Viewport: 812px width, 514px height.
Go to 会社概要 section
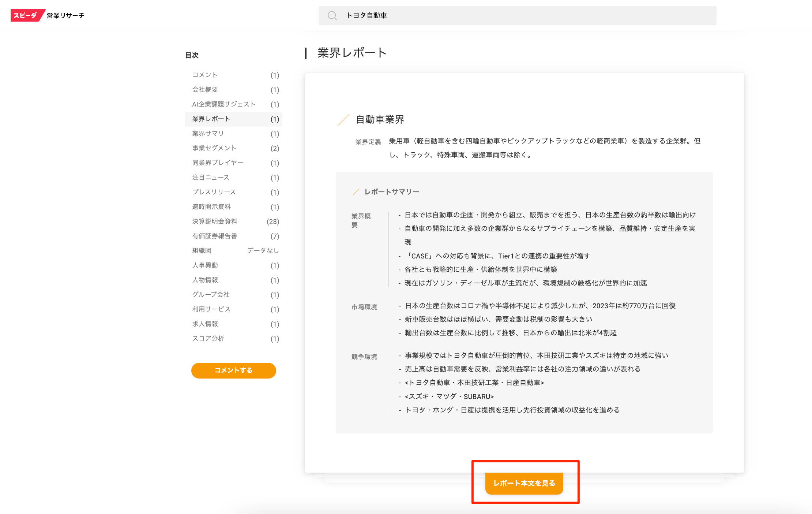pyautogui.click(x=205, y=90)
